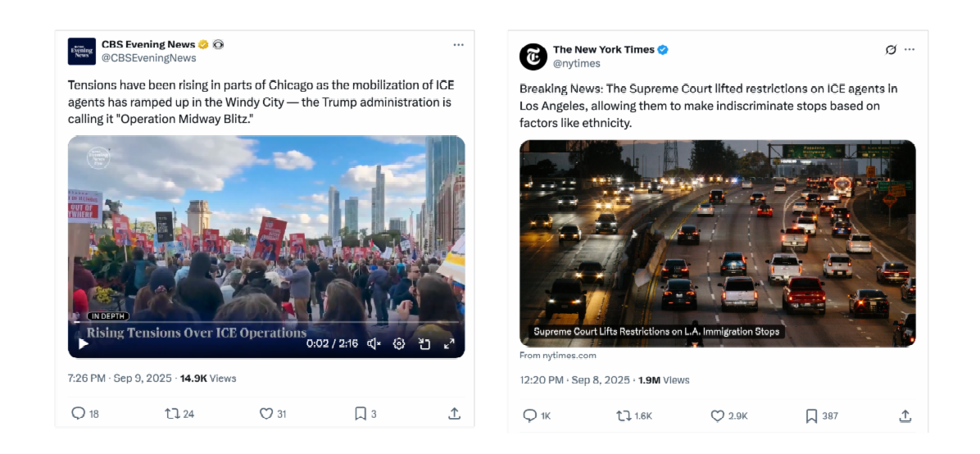Expand the video to fullscreen

coord(449,343)
